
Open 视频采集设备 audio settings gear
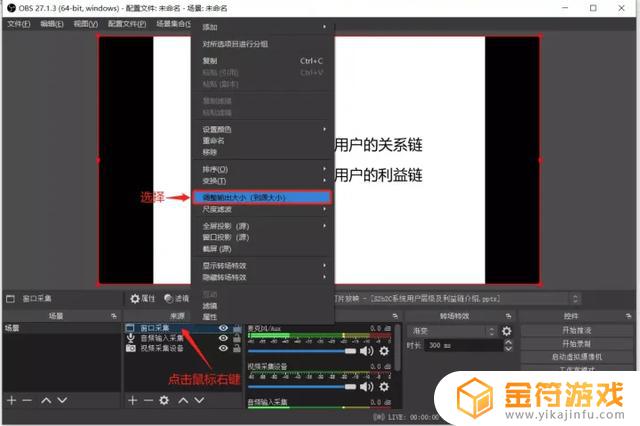384,386
